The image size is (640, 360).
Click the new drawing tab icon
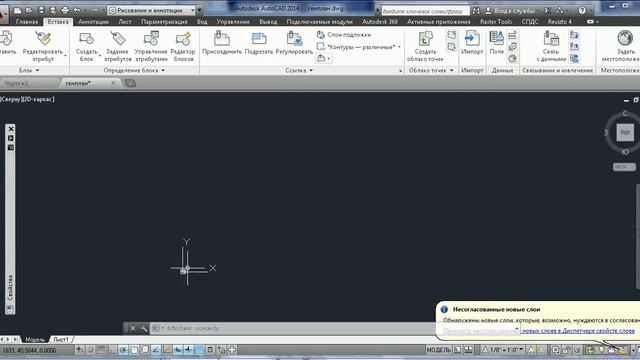pos(130,83)
